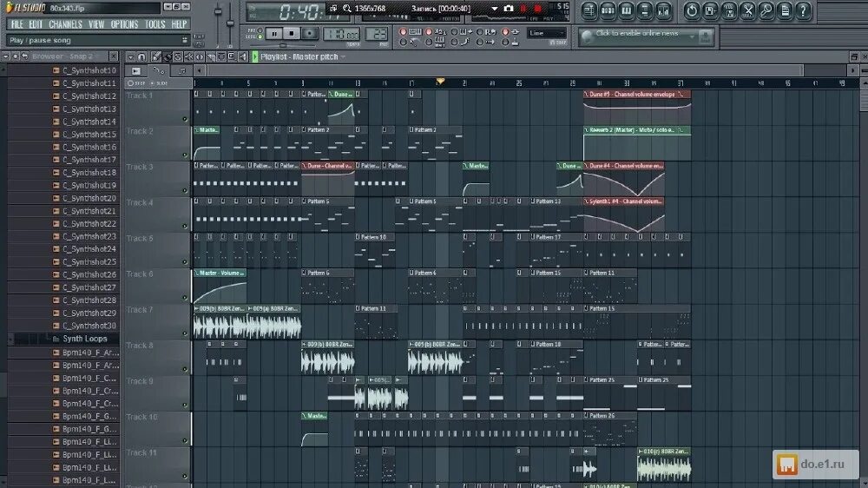Click the undo history round-arrow icon
Image resolution: width=868 pixels, height=488 pixels.
692,10
